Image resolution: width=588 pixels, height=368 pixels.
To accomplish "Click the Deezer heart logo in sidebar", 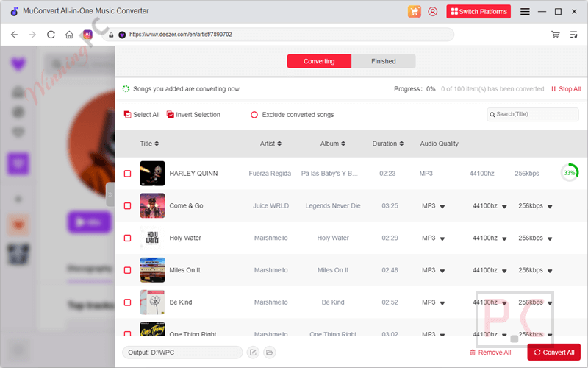I will (18, 64).
